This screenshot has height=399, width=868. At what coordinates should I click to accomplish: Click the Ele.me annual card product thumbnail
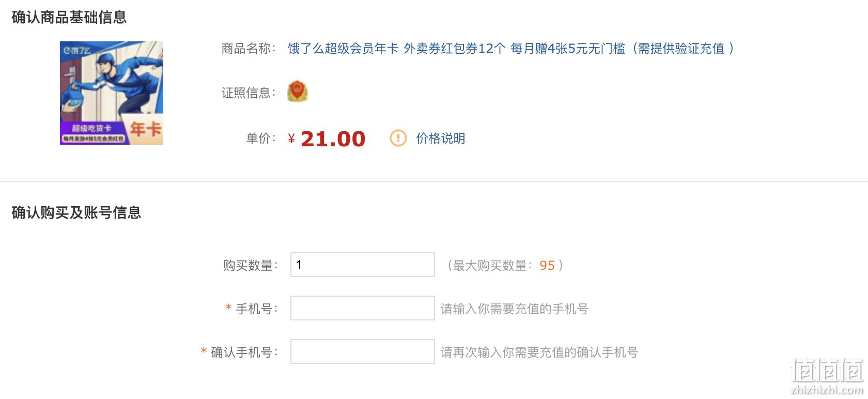[x=112, y=93]
